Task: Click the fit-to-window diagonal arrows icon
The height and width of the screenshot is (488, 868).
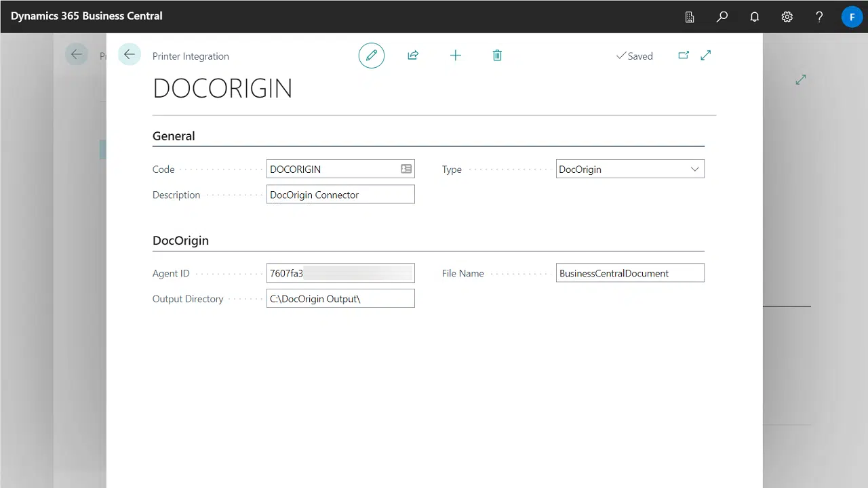Action: 705,55
